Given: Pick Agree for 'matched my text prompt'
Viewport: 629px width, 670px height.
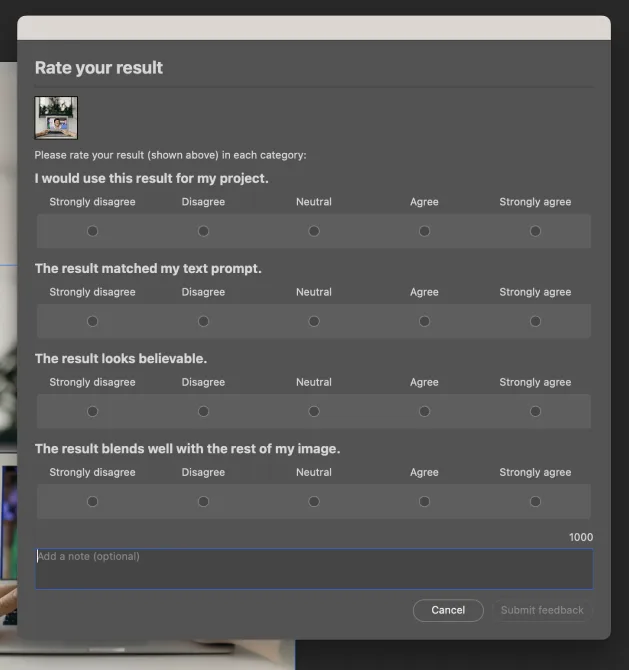Looking at the screenshot, I should (424, 321).
